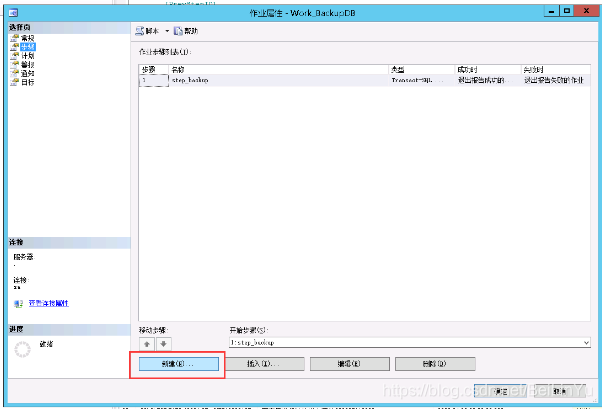Select the 步骤 (Steps) page
The height and width of the screenshot is (409, 602).
(28, 47)
